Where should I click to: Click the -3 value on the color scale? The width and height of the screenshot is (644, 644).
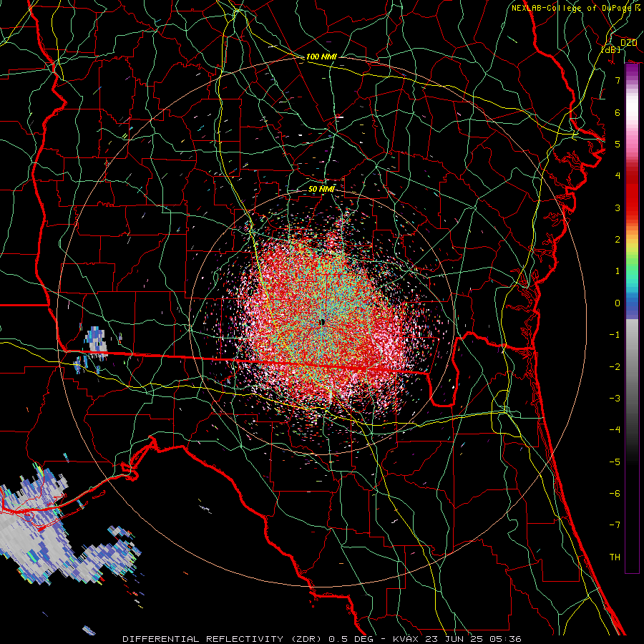click(x=615, y=399)
